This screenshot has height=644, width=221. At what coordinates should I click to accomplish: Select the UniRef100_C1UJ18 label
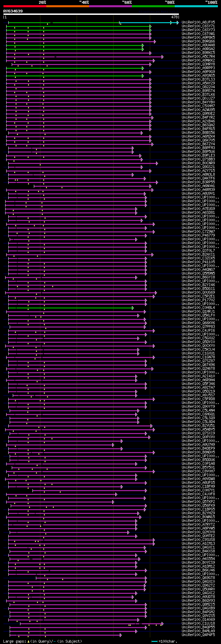pyautogui.click(x=198, y=623)
